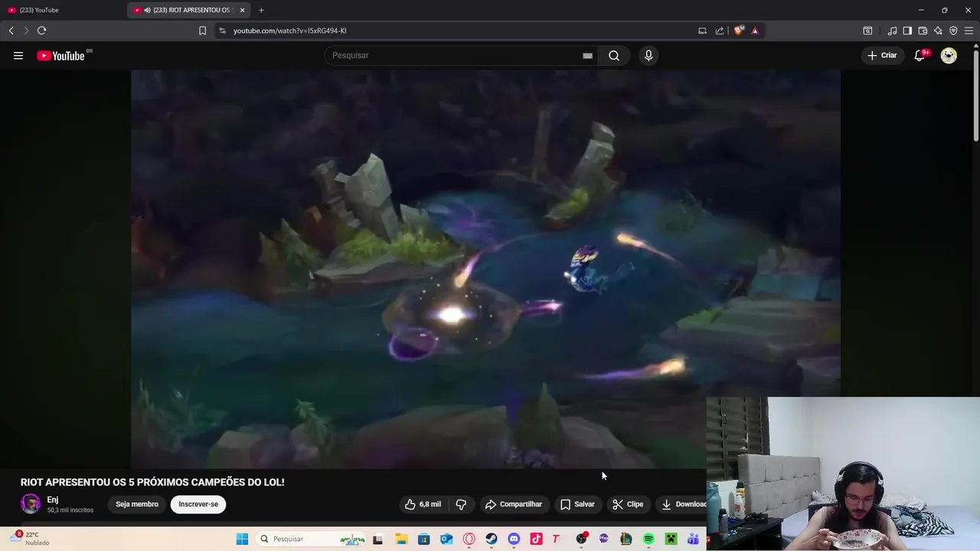
Task: Open Discord from taskbar
Action: coord(514,539)
